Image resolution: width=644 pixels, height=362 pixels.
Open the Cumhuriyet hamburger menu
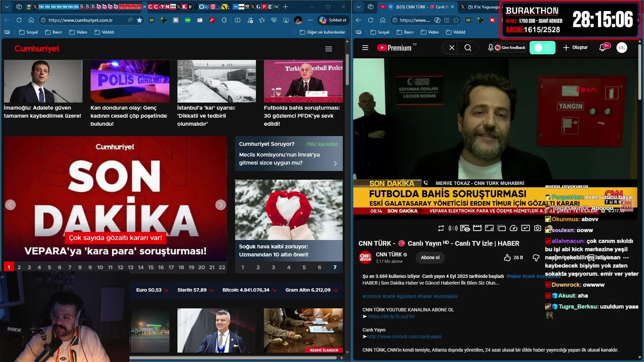[329, 49]
